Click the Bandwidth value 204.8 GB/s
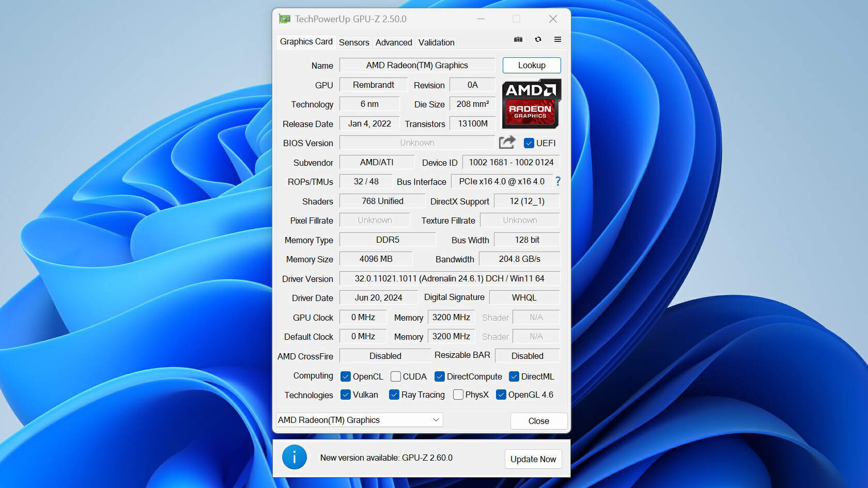Image resolution: width=868 pixels, height=488 pixels. click(x=520, y=259)
